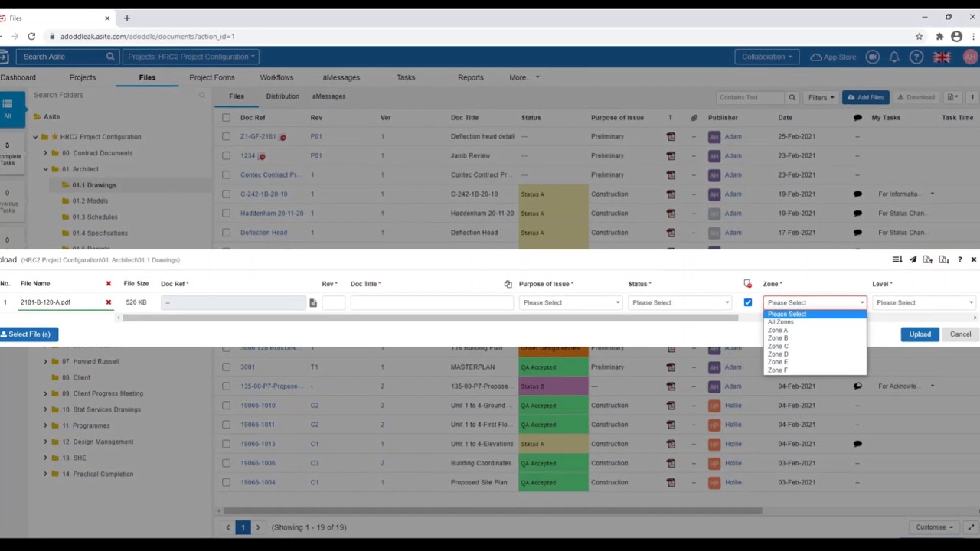The width and height of the screenshot is (980, 551).
Task: Click the Excel export icon in upload dialog
Action: point(944,260)
